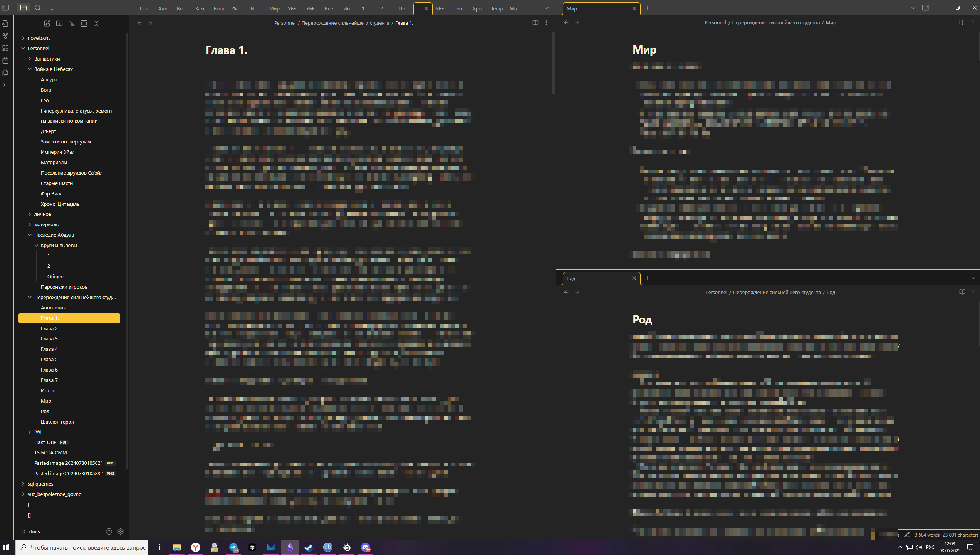This screenshot has width=980, height=555.
Task: Open the search panel icon
Action: pos(38,8)
